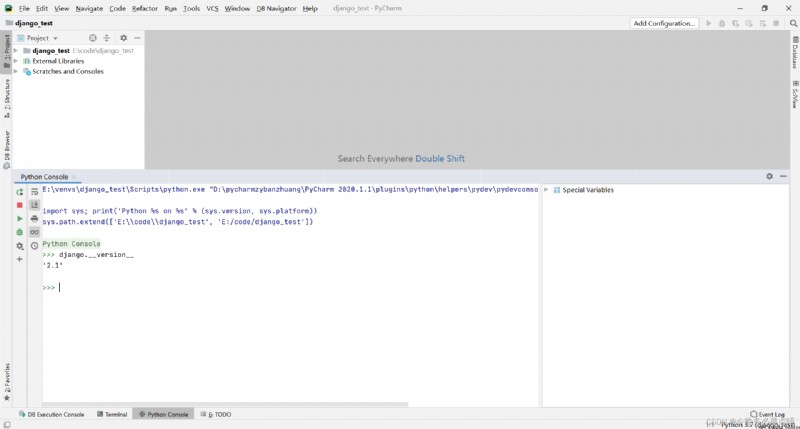This screenshot has height=429, width=800.
Task: Open the Event Log
Action: click(x=767, y=414)
